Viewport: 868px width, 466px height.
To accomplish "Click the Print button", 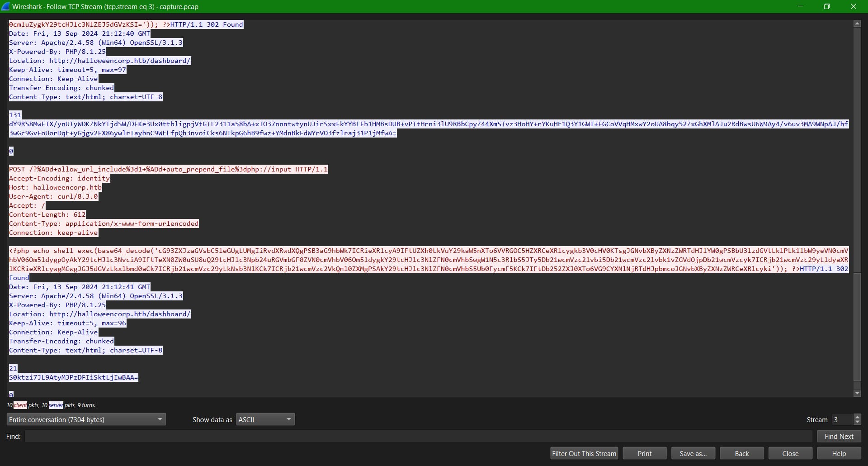I will tap(645, 453).
